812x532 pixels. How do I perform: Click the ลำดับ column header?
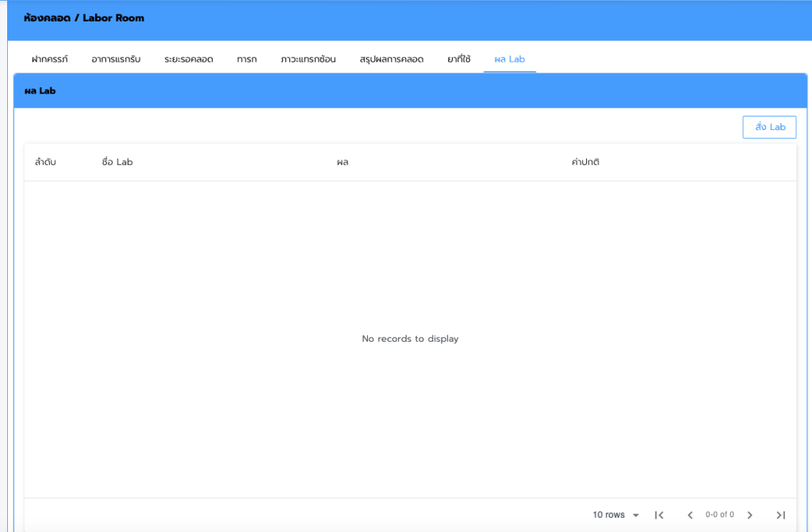click(45, 163)
